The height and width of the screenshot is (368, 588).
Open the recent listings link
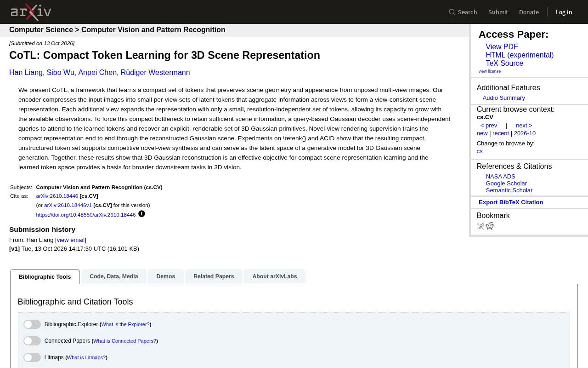point(501,133)
